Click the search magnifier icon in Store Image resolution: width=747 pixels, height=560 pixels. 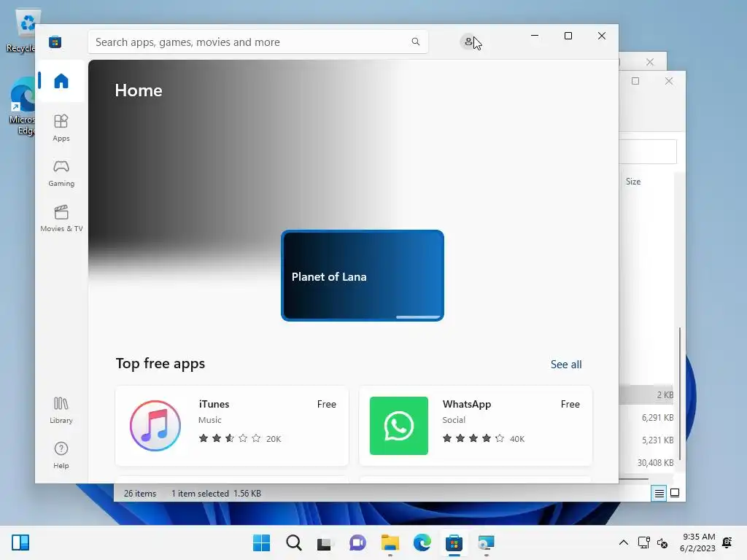point(415,42)
